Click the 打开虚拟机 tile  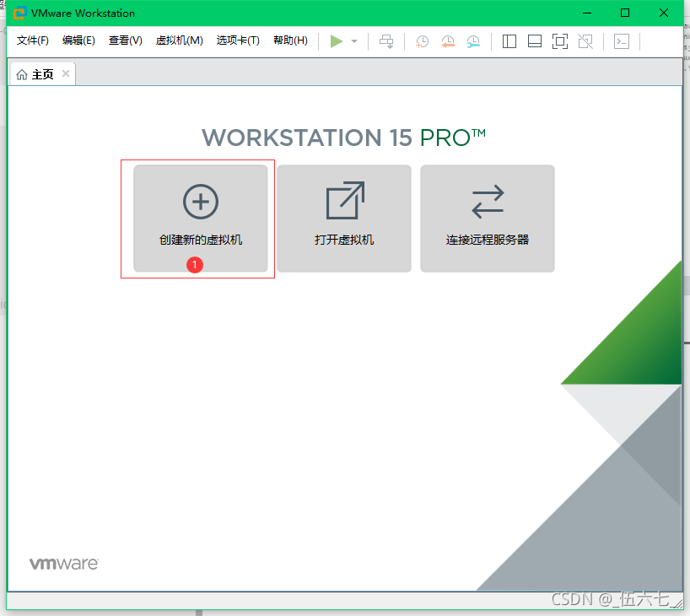[344, 219]
